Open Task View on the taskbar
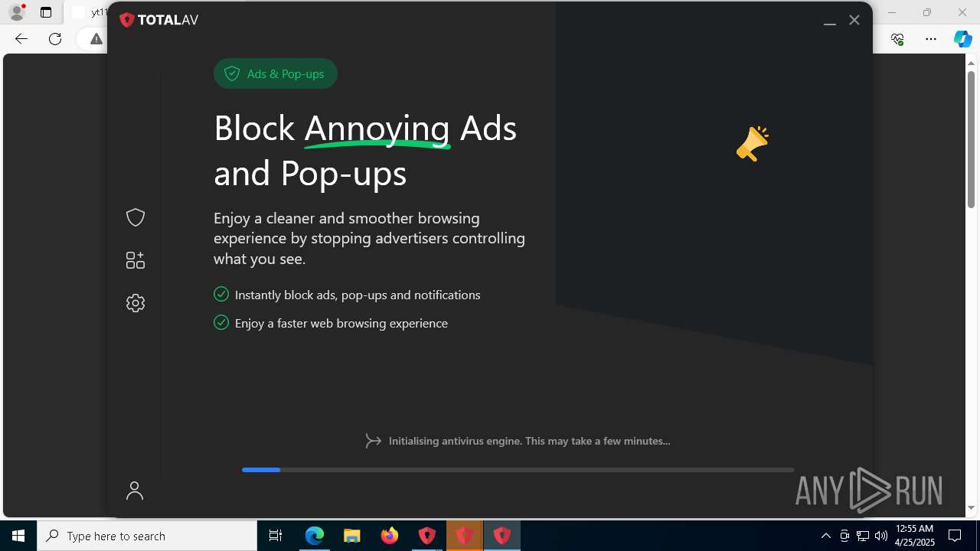 tap(276, 536)
